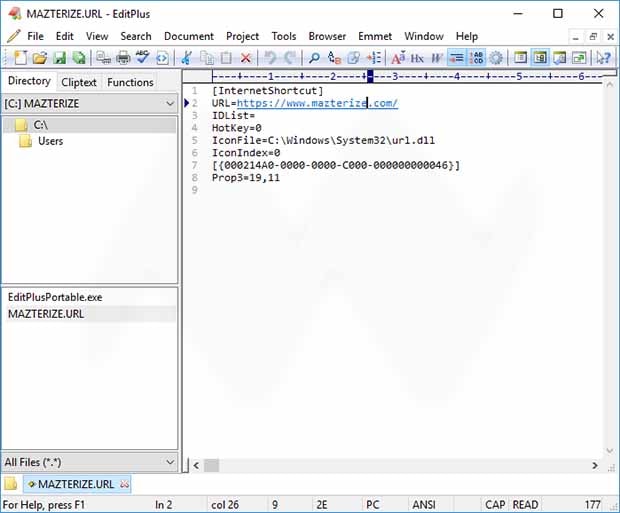Close the MAZTERIZE.URL document tab
This screenshot has width=620, height=513.
pos(125,484)
